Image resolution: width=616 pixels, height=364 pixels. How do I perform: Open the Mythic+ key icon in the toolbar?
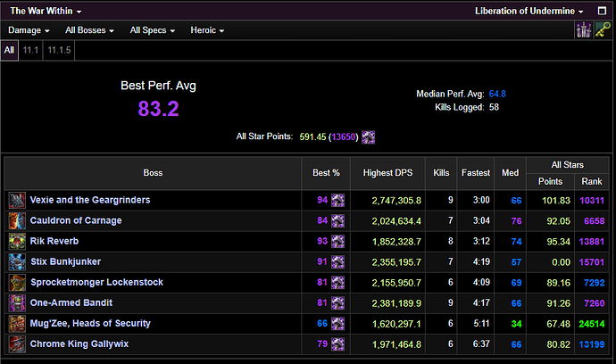click(603, 29)
